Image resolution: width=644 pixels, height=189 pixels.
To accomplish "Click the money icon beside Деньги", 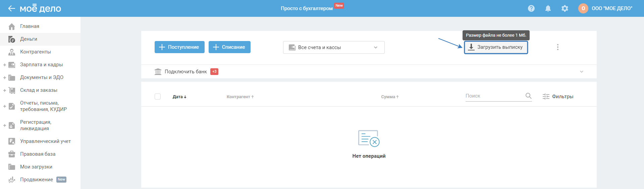I will [12, 39].
